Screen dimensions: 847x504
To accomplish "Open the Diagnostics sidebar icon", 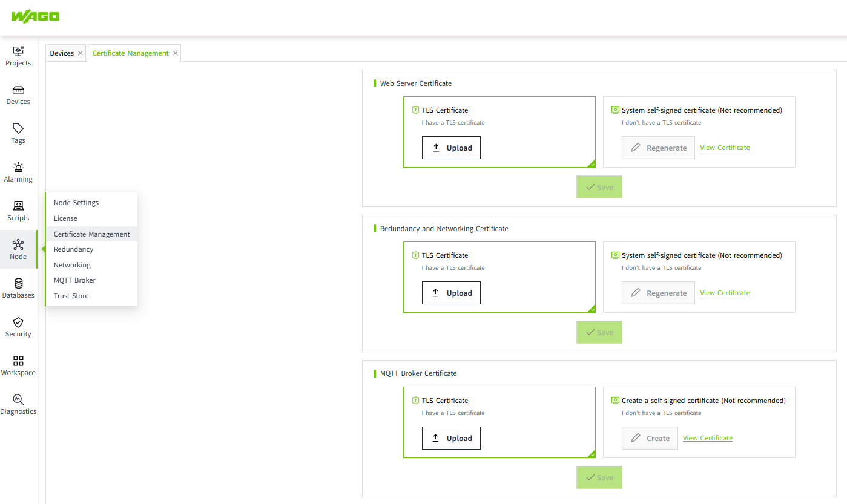I will click(x=18, y=401).
